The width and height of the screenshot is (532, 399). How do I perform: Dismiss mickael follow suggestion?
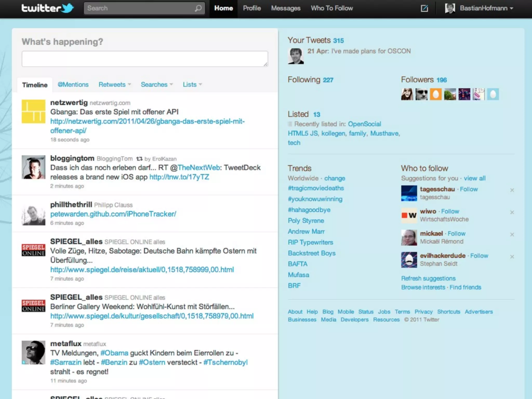tap(512, 235)
